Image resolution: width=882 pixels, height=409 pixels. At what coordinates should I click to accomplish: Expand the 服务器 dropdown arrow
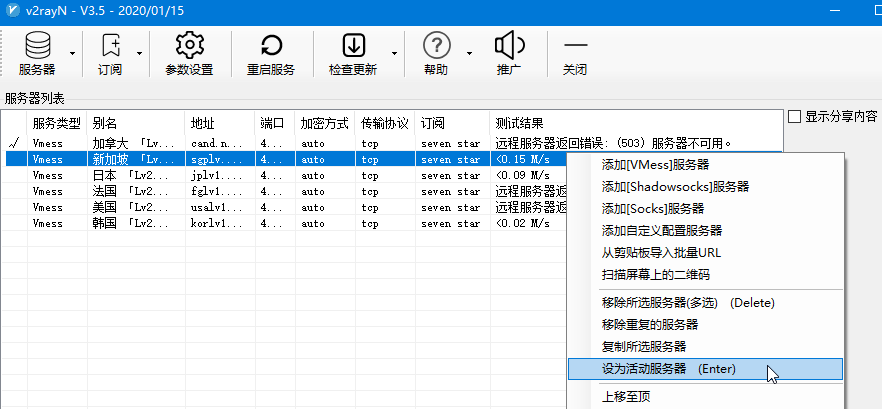point(73,53)
